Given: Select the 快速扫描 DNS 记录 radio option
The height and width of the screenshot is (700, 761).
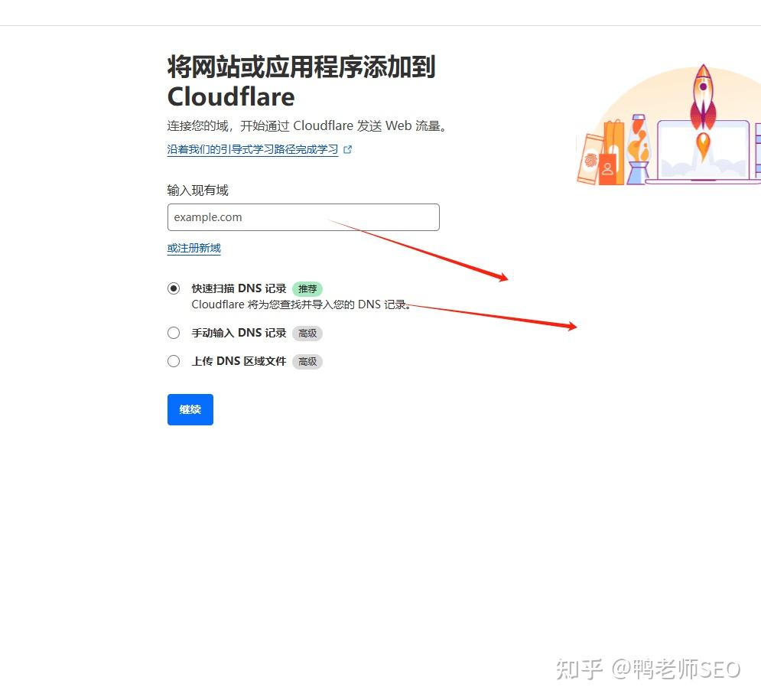Looking at the screenshot, I should 174,288.
